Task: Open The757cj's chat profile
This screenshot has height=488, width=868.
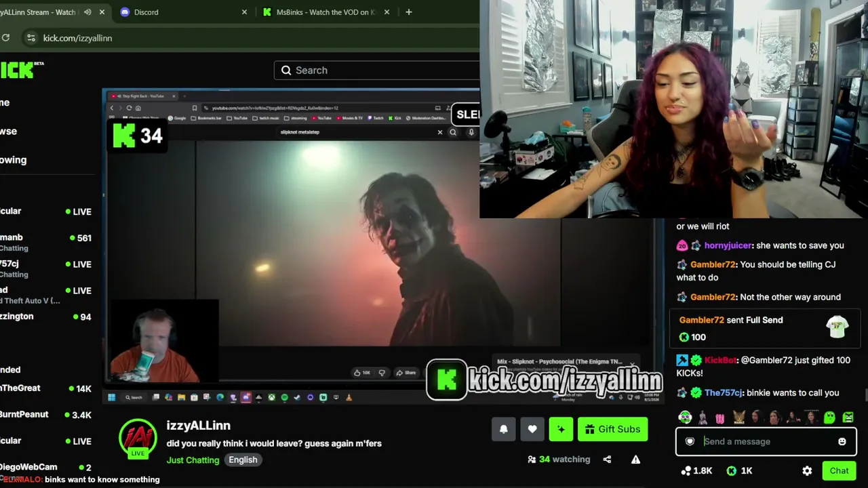Action: [x=724, y=393]
